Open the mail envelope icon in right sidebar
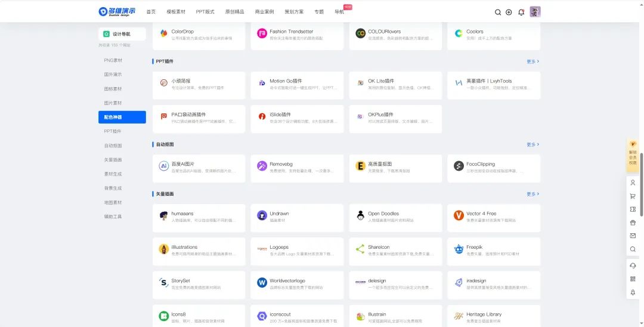 point(633,236)
